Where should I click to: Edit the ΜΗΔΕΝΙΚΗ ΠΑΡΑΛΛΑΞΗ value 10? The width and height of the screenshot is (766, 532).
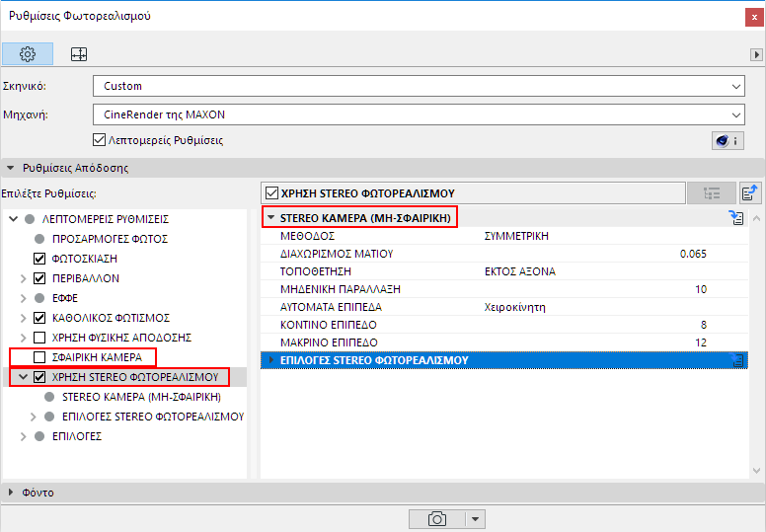(701, 289)
